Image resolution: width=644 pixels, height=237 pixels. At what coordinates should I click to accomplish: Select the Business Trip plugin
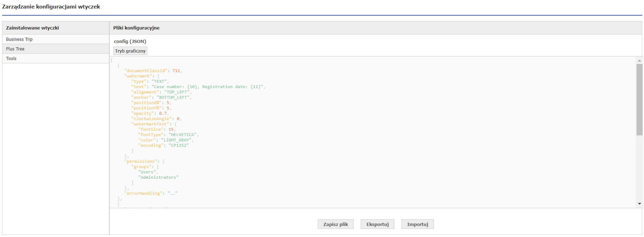pyautogui.click(x=19, y=39)
